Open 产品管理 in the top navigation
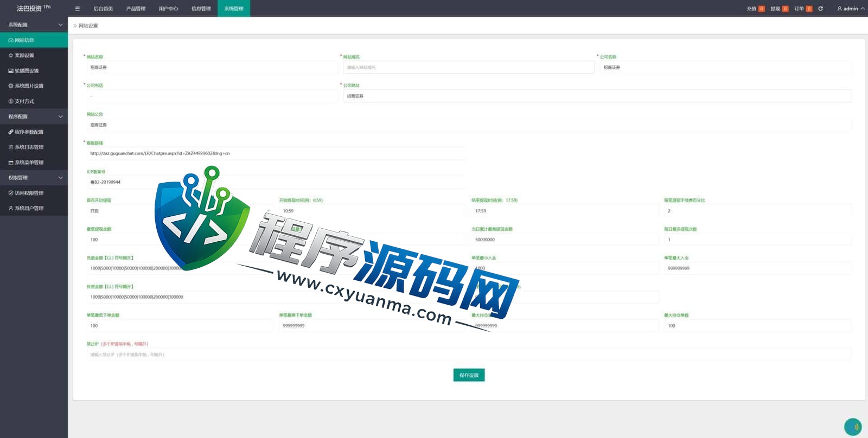The height and width of the screenshot is (438, 868). [x=136, y=9]
